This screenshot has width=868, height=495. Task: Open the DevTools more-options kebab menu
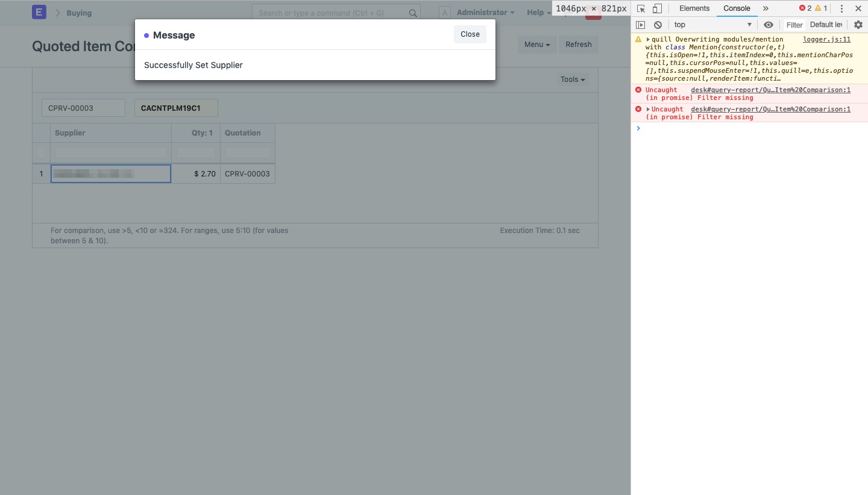[841, 8]
